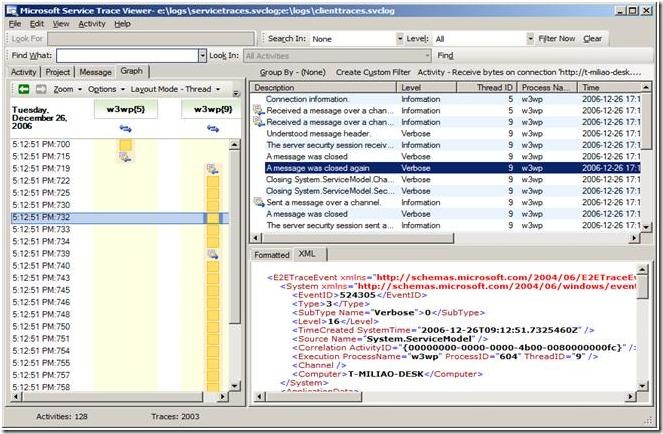
Task: Open the Edit menu
Action: pos(37,24)
